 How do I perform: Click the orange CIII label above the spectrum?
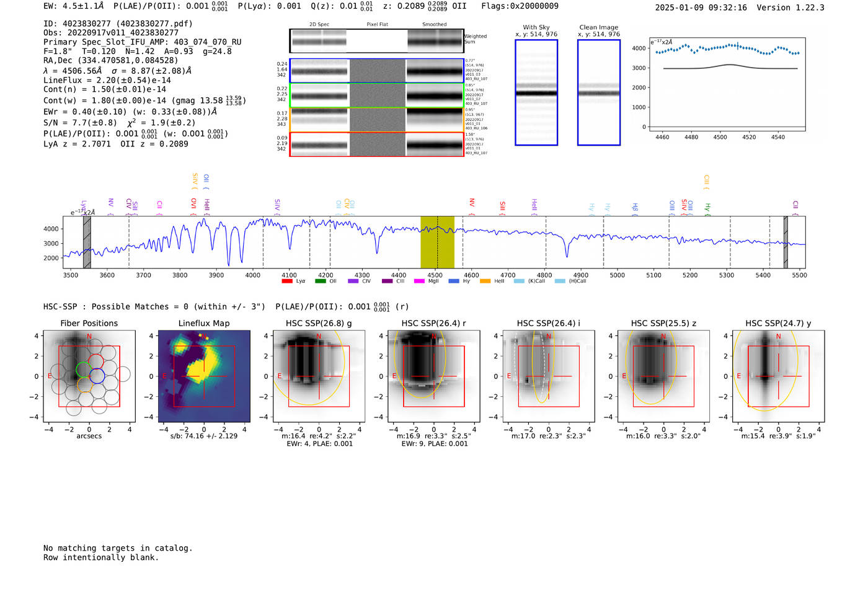pyautogui.click(x=706, y=180)
